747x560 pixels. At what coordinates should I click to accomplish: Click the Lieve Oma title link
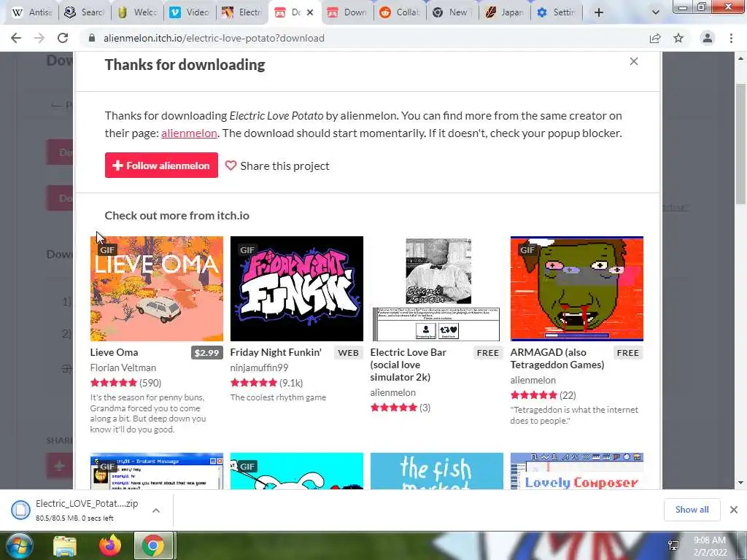pos(115,352)
